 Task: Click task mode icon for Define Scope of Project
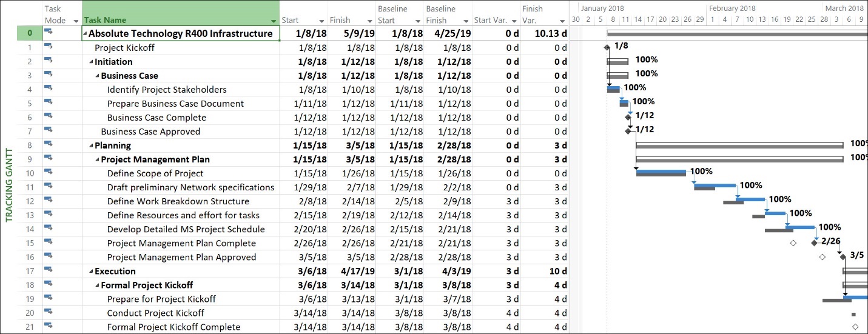click(x=49, y=173)
